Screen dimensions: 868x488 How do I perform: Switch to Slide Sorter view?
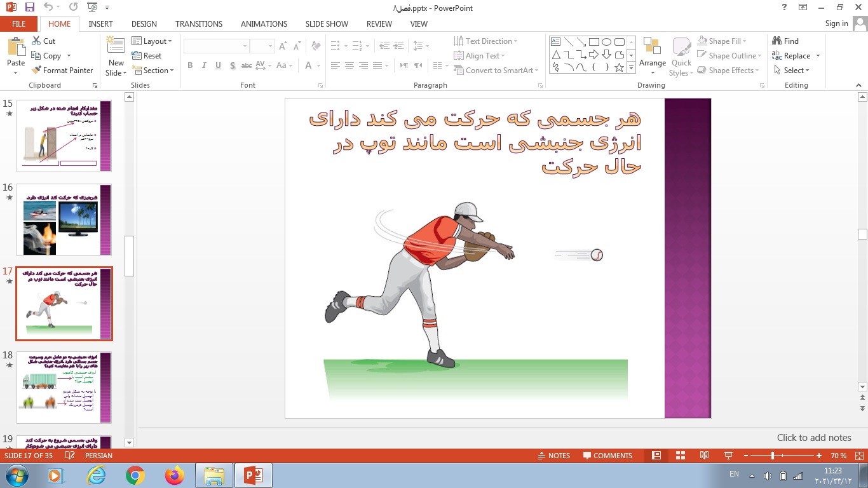click(681, 456)
